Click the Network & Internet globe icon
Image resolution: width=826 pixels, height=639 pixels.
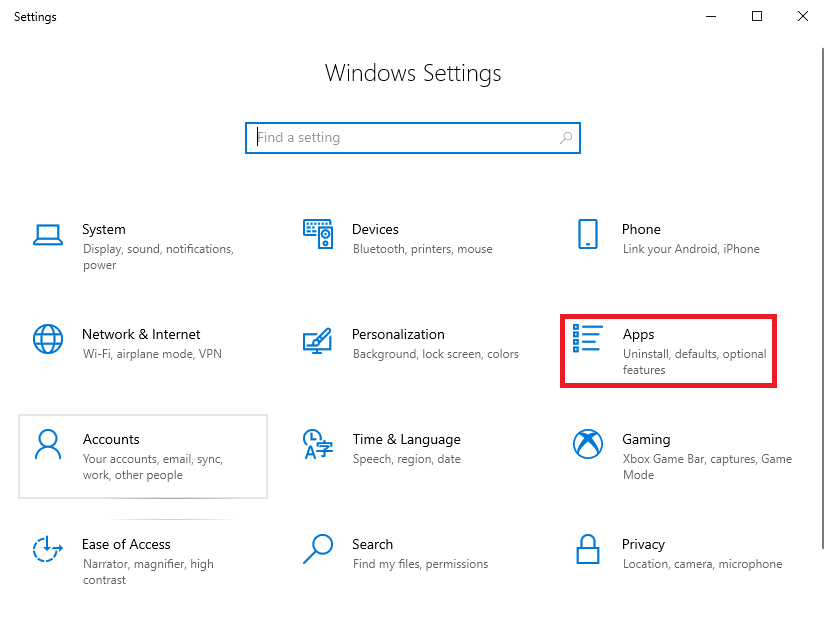[48, 339]
